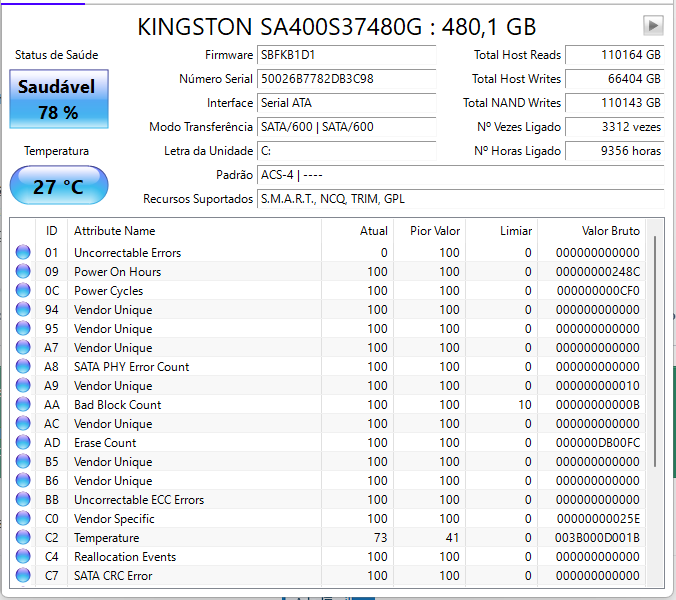Select the Erase Count attribute name
The height and width of the screenshot is (600, 676).
105,442
